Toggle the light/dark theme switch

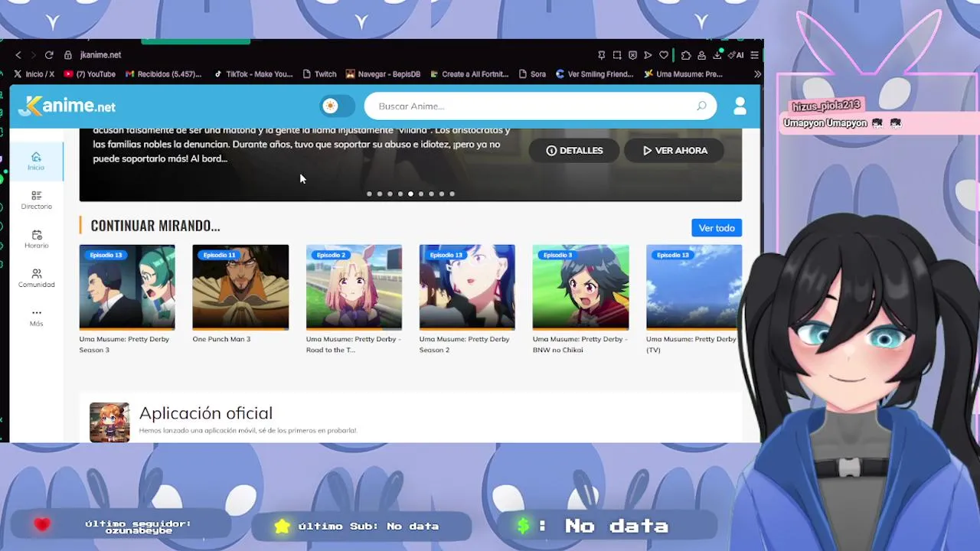point(337,106)
